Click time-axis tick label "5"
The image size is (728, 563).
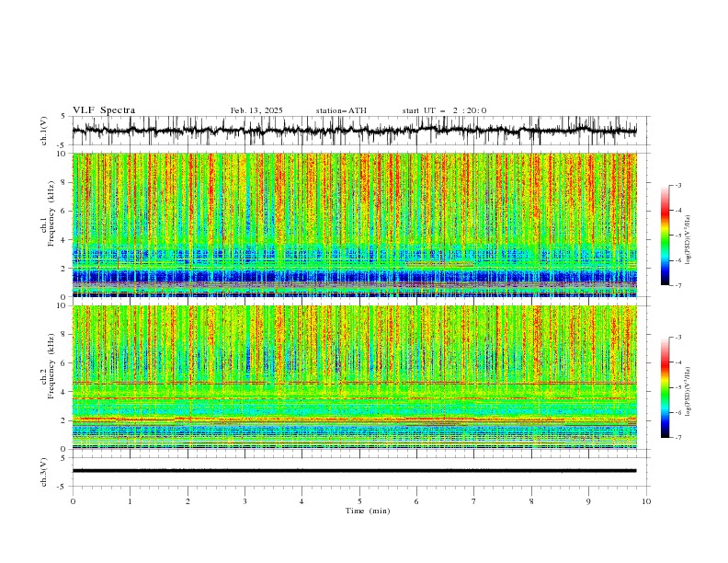359,501
